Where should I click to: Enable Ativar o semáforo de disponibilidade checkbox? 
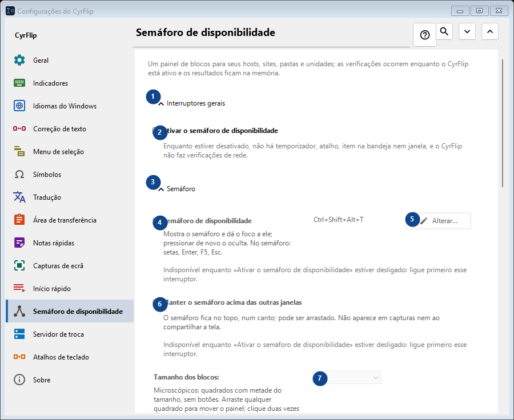pos(156,130)
